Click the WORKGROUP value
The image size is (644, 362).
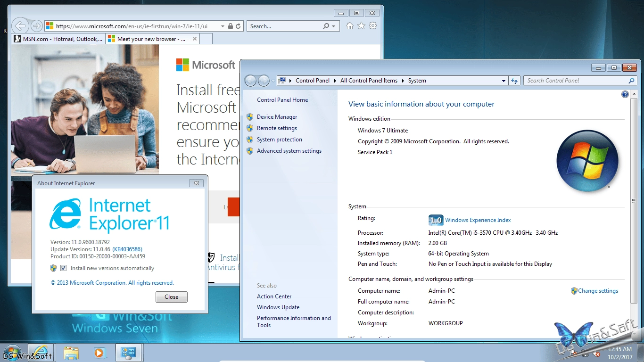coord(446,323)
